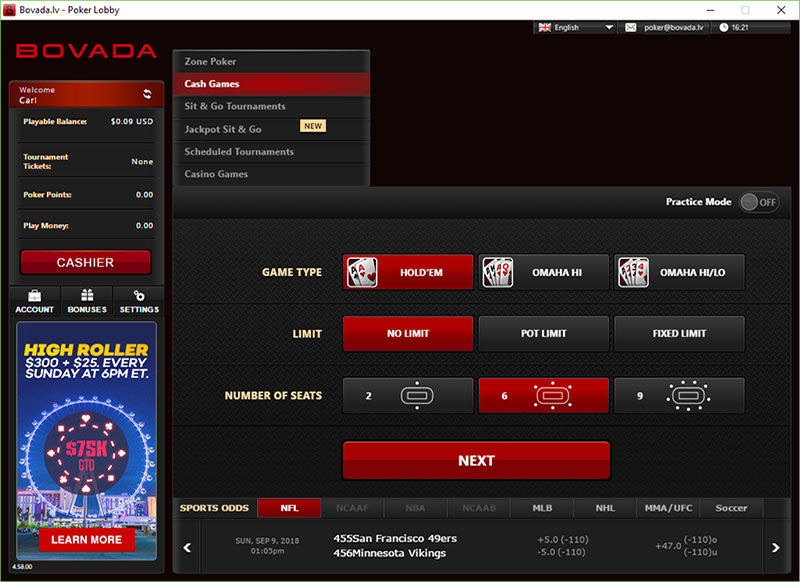Minimize the Poker Lobby window
Image resolution: width=800 pixels, height=582 pixels.
point(710,10)
